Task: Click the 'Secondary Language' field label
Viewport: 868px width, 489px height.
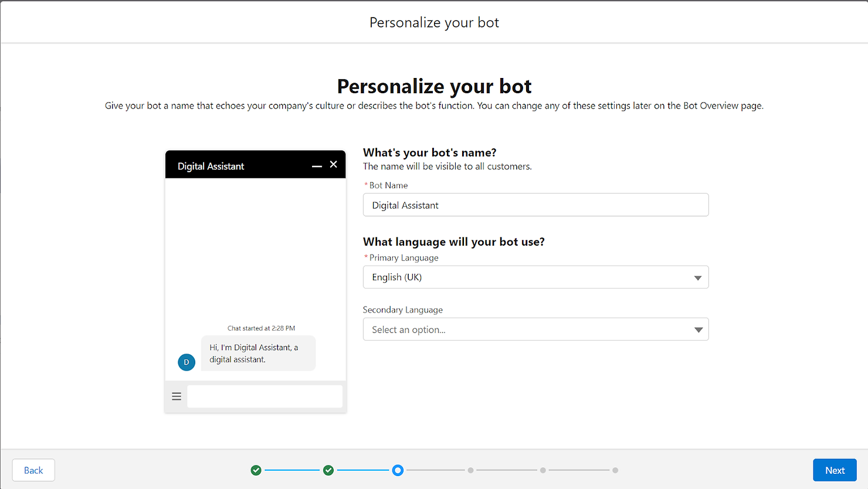Action: click(402, 310)
